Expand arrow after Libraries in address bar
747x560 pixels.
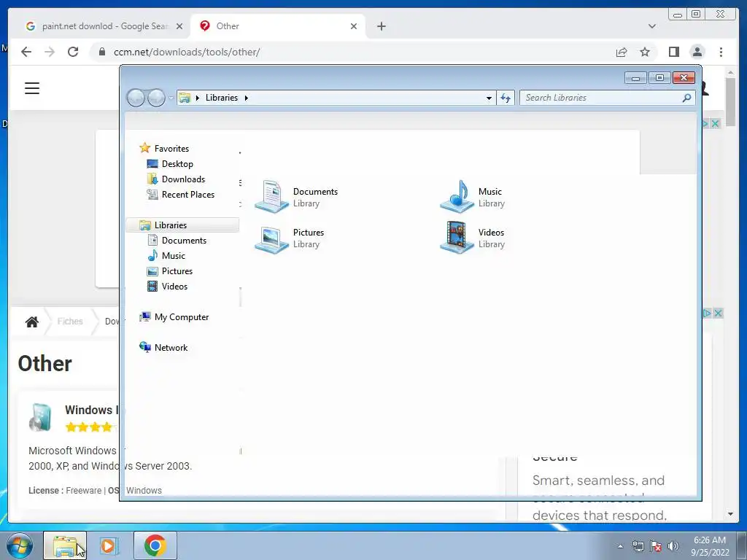(247, 98)
